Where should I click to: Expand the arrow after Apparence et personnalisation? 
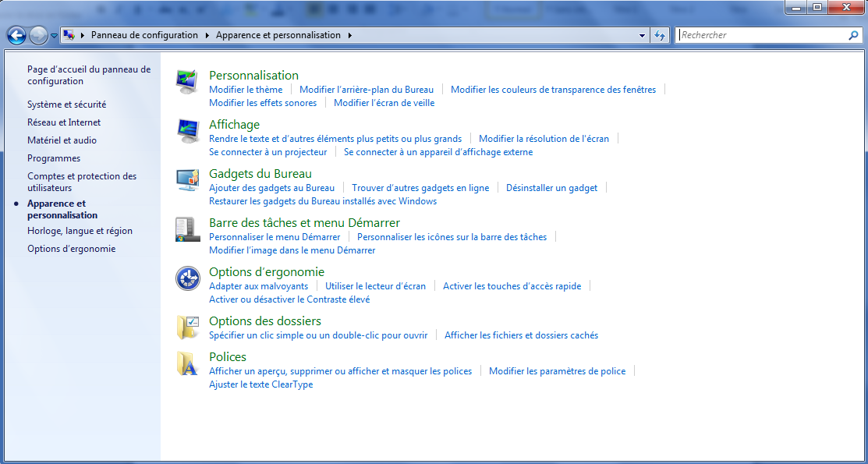pos(350,35)
